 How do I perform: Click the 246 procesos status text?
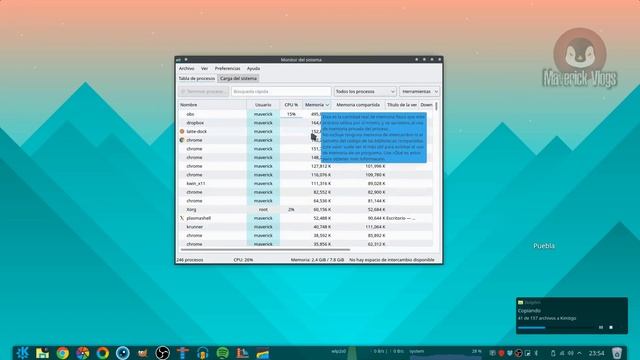[x=190, y=260]
